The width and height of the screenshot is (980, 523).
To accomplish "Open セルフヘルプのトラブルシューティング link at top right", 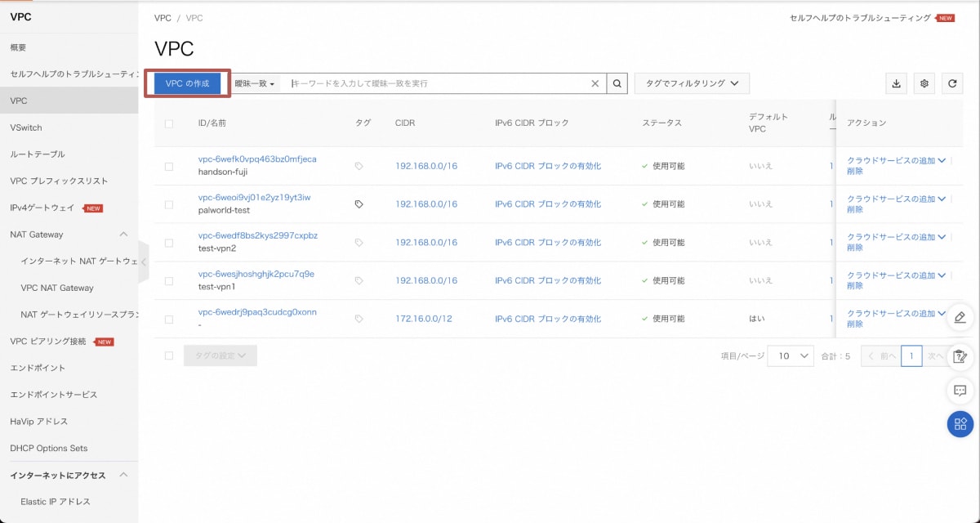I will [x=860, y=17].
